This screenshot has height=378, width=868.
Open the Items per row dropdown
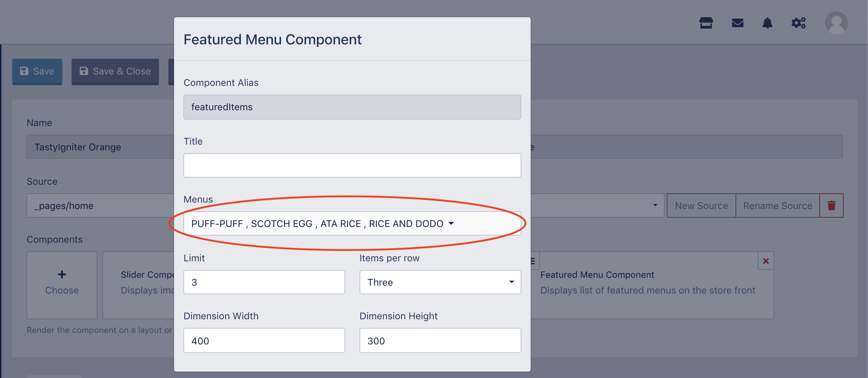pos(440,282)
